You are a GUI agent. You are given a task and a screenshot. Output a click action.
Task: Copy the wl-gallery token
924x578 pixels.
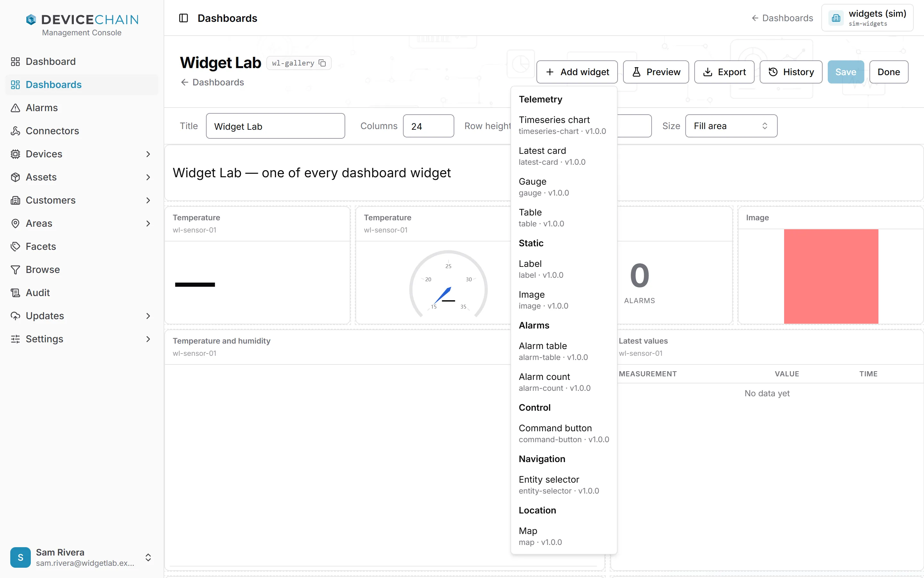click(322, 63)
